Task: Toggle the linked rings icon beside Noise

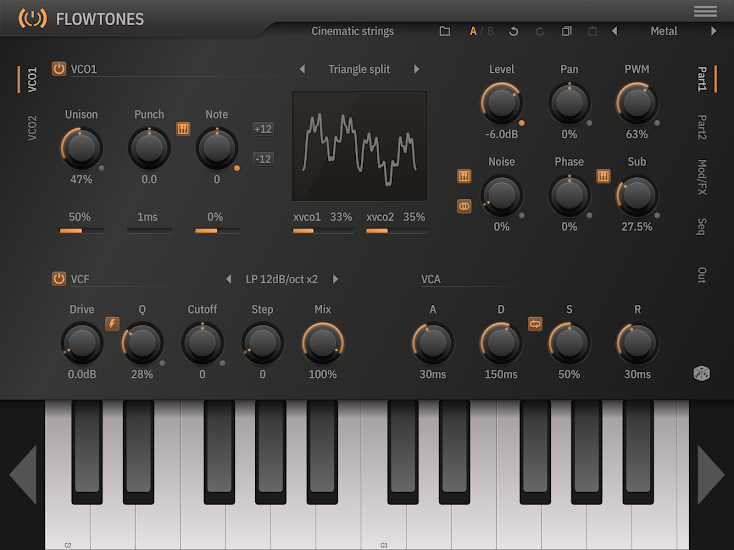Action: [x=464, y=206]
